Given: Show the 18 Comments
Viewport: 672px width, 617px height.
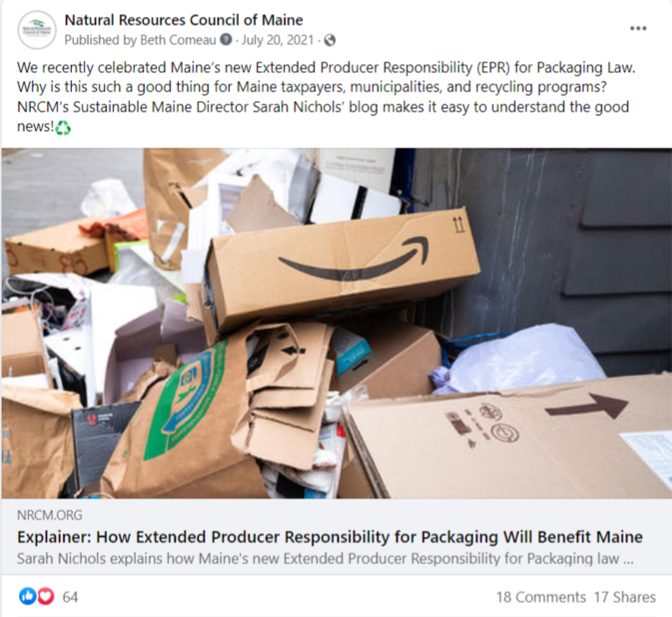Looking at the screenshot, I should click(541, 597).
